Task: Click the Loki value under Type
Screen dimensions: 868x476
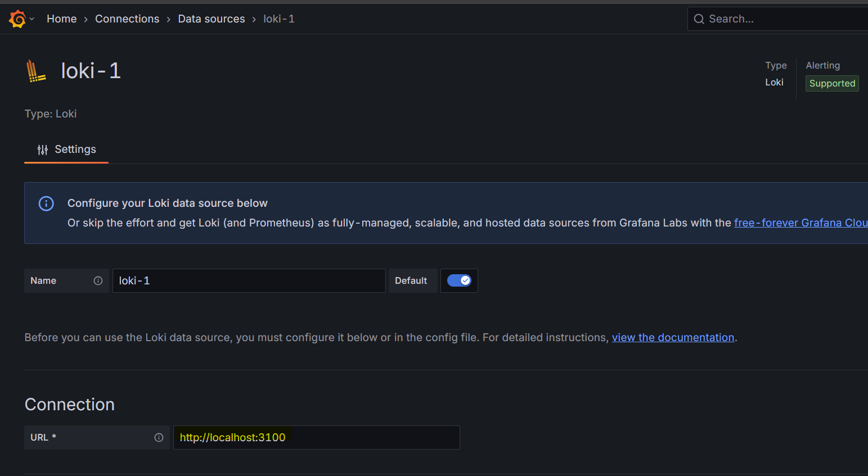Action: point(774,83)
